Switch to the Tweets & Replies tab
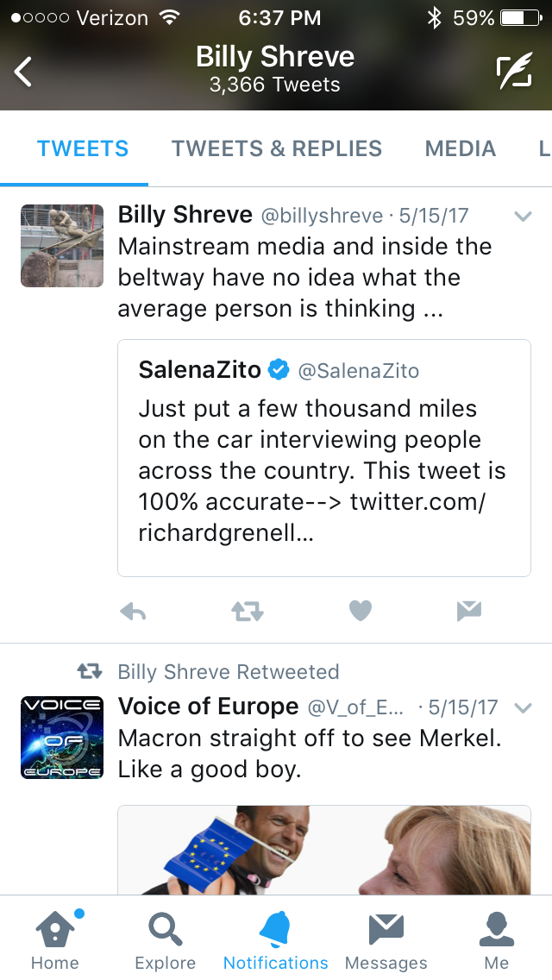 coord(276,148)
